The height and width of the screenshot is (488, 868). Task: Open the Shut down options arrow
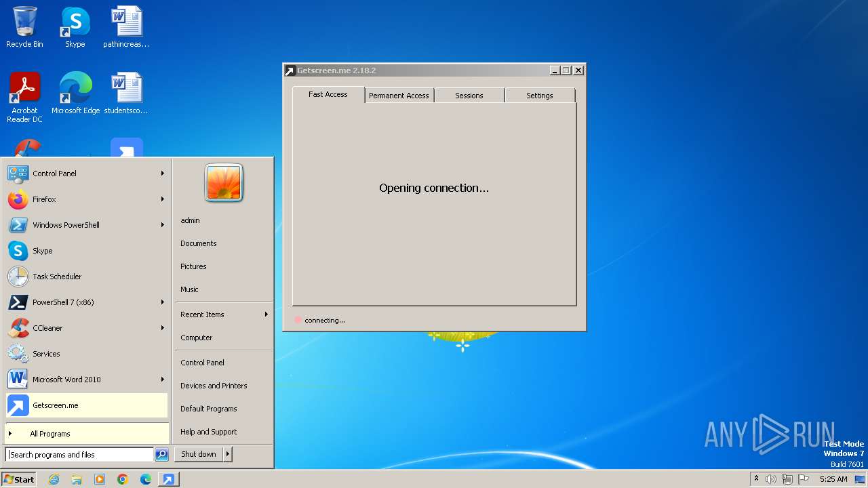coord(228,454)
